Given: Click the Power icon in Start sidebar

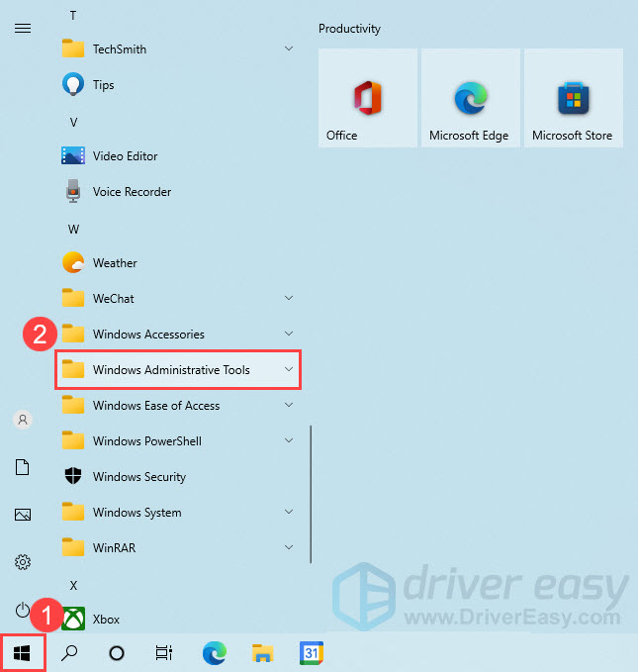Looking at the screenshot, I should tap(23, 610).
